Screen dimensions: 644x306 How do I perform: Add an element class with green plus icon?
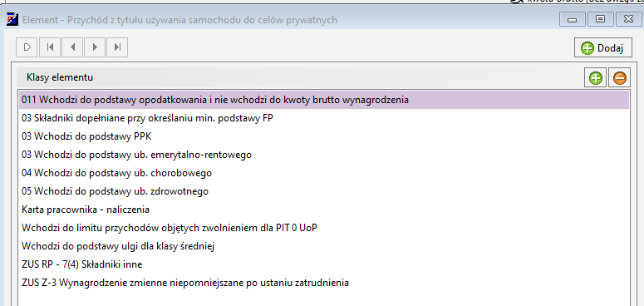(x=596, y=78)
